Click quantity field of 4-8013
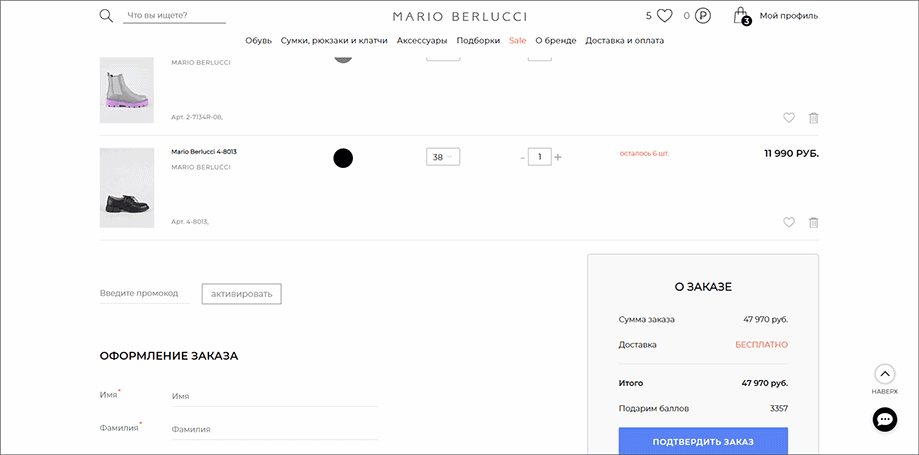 [539, 157]
